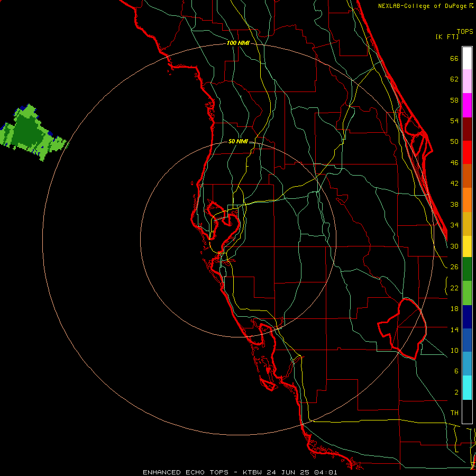Click the '54' legend value

pyautogui.click(x=454, y=121)
